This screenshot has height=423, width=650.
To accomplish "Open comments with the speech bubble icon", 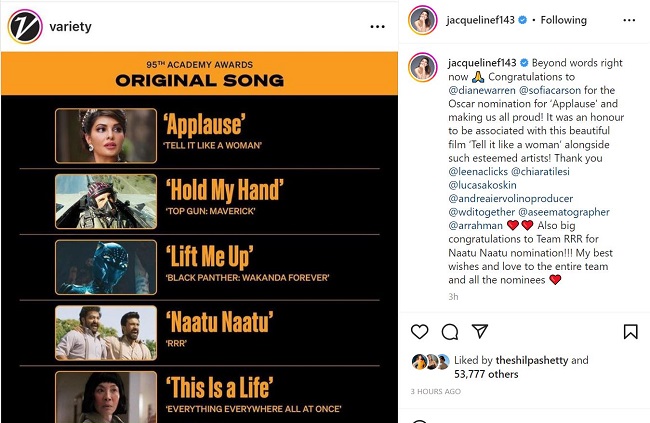I will click(450, 332).
